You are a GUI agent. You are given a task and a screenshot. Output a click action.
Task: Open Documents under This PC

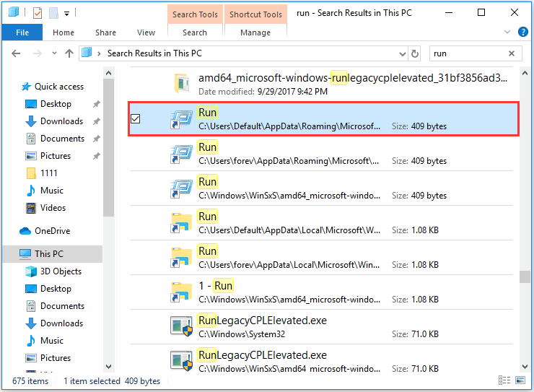(x=55, y=306)
